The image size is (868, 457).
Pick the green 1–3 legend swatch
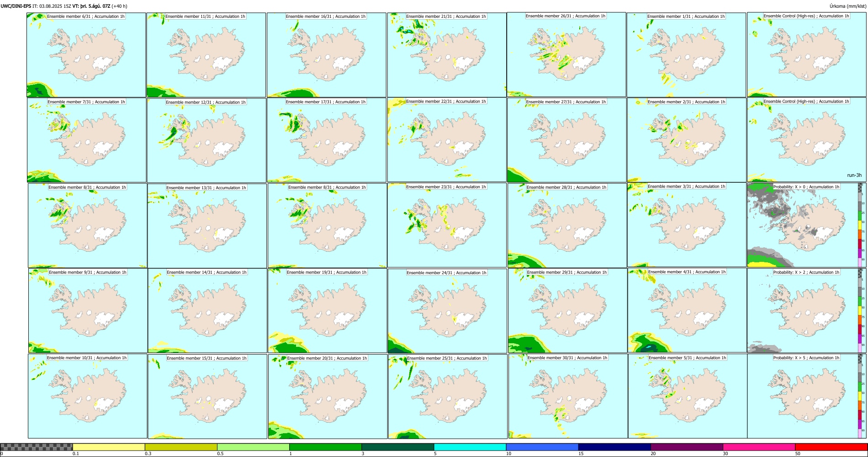pos(325,447)
